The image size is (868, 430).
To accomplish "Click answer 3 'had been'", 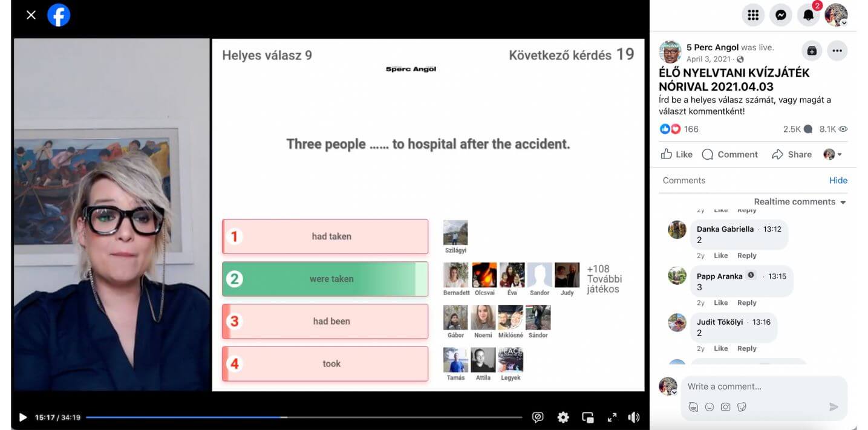I will [x=325, y=321].
